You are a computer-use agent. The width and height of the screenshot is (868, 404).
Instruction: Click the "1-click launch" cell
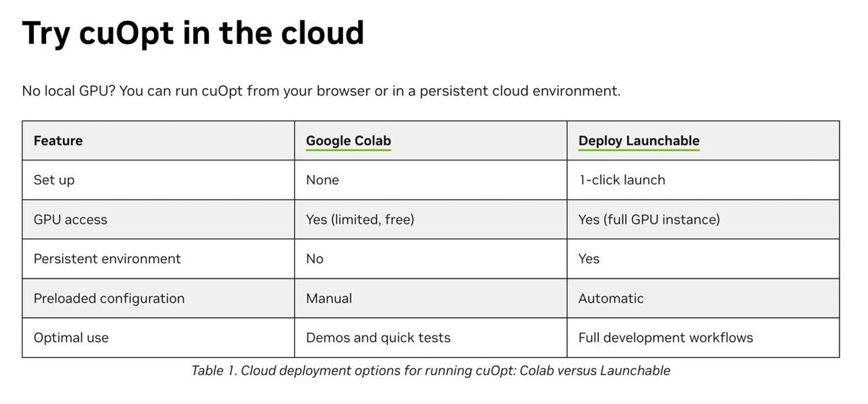621,180
